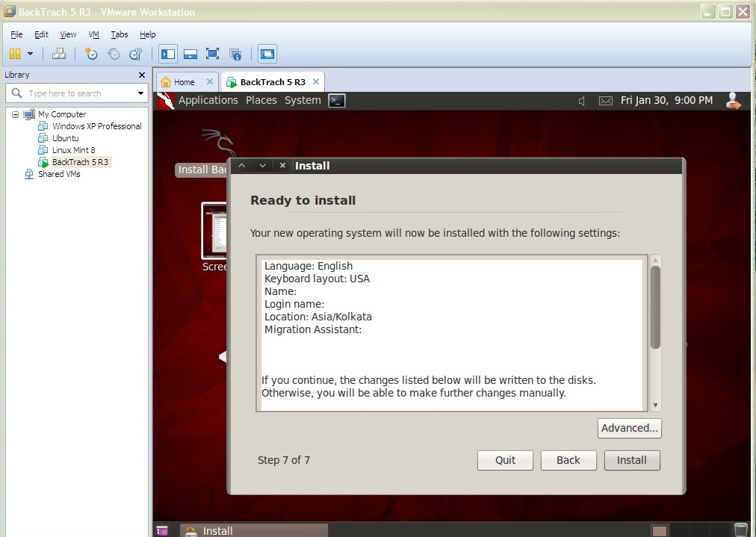
Task: Close the BackTrach 5 R3 tab
Action: pyautogui.click(x=316, y=81)
